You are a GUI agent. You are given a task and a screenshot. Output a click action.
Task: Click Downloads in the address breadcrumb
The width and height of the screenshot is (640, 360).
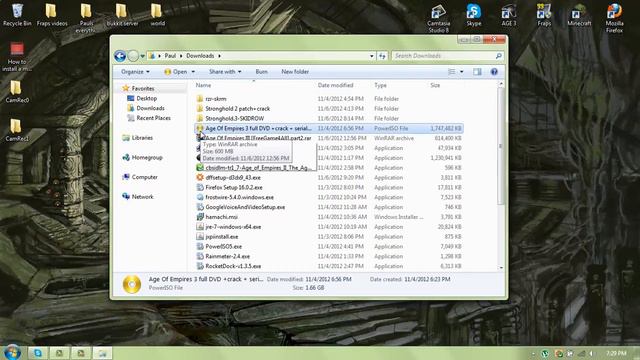point(200,56)
